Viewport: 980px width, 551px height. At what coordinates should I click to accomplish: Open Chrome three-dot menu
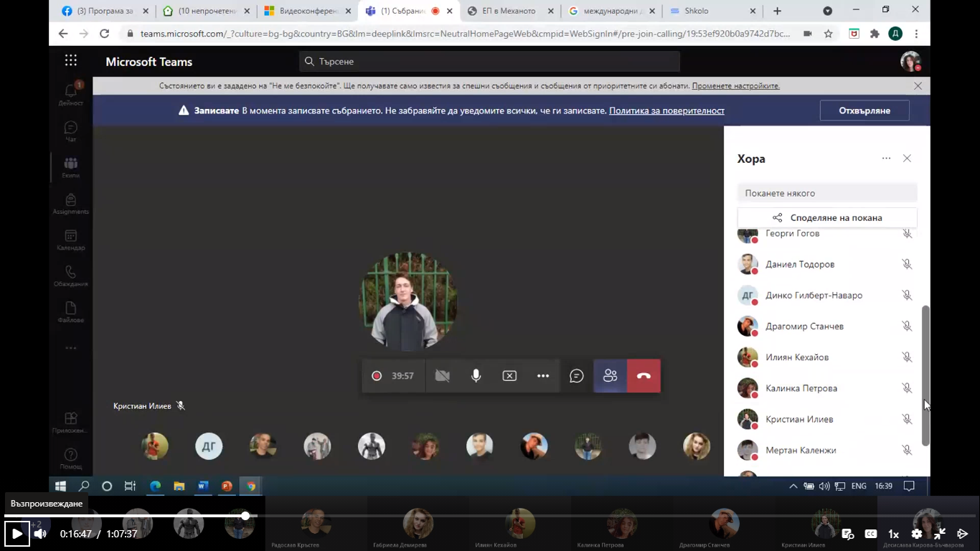916,34
